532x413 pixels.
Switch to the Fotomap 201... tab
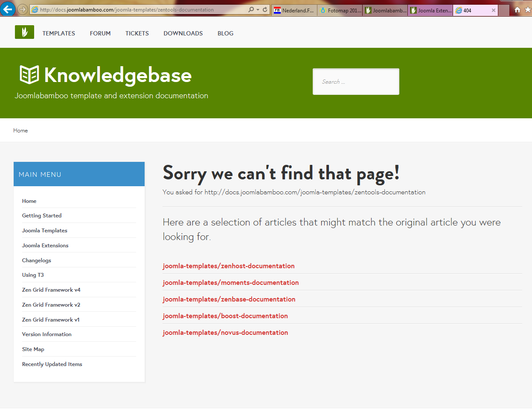coord(340,10)
